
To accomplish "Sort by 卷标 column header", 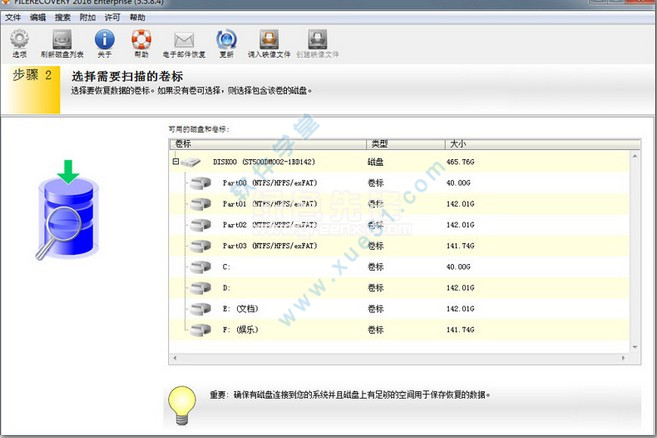I will tap(268, 144).
